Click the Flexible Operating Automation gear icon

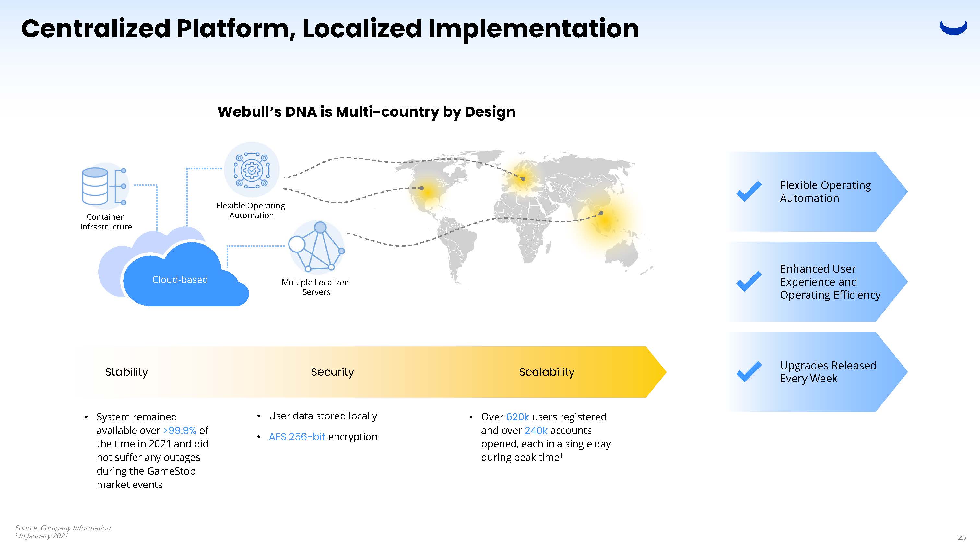coord(252,170)
